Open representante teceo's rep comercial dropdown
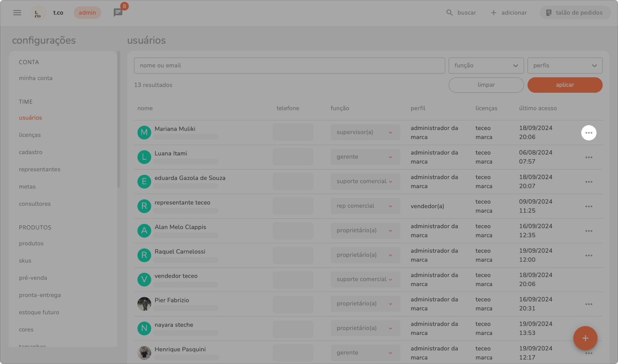 365,206
